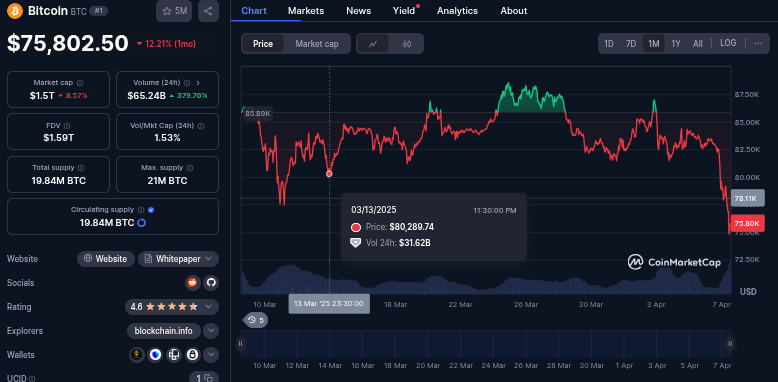This screenshot has height=382, width=778.
Task: Switch to the candlestick chart icon
Action: (x=407, y=44)
